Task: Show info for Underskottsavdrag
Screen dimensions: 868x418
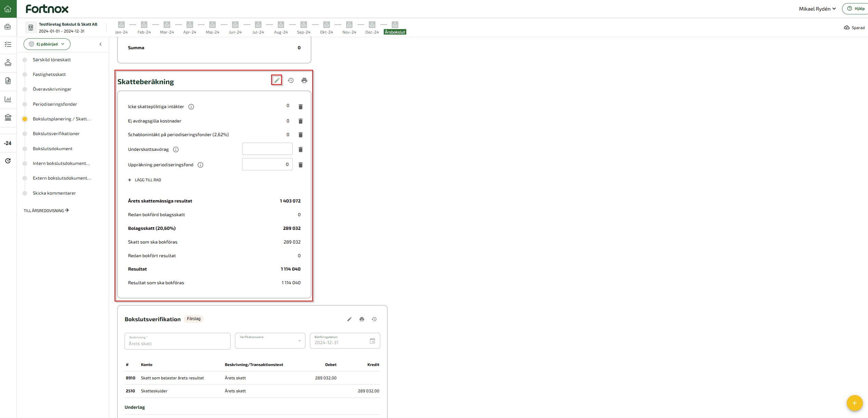Action: (x=176, y=149)
